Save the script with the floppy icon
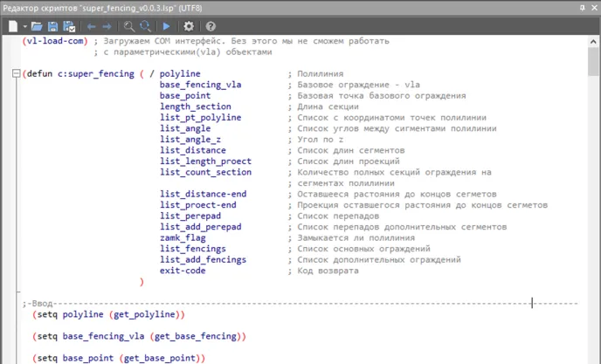The height and width of the screenshot is (364, 601). point(53,27)
